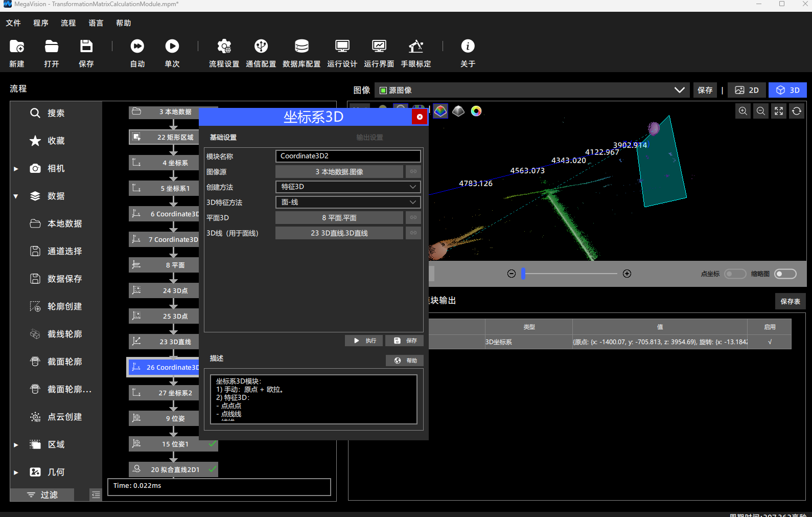Open the 创建方法 特征3D dropdown
This screenshot has height=517, width=812.
pyautogui.click(x=348, y=187)
